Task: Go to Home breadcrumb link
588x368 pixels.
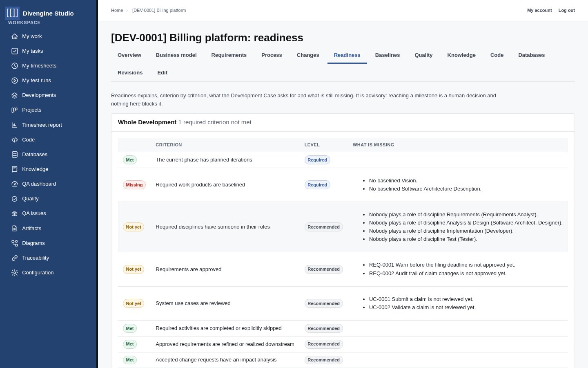Action: [x=117, y=10]
